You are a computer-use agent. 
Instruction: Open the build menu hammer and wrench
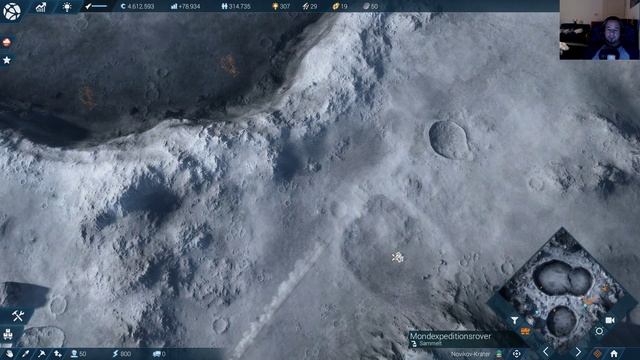pyautogui.click(x=18, y=316)
